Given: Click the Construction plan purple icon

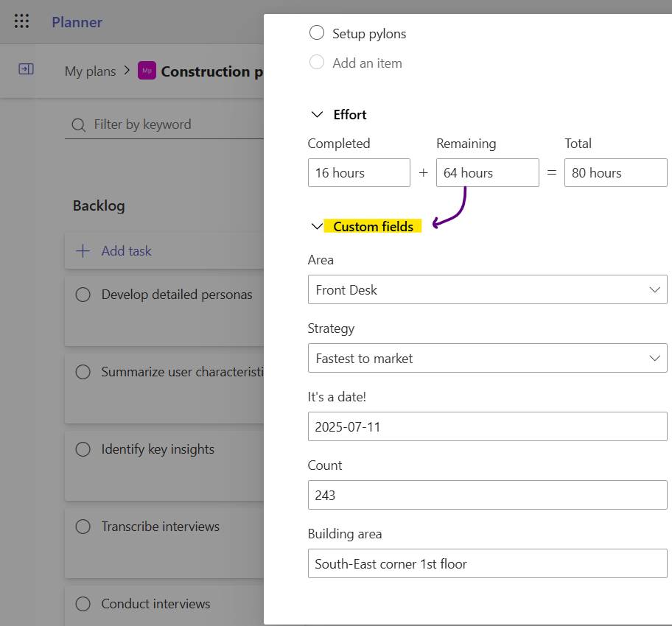Looking at the screenshot, I should click(147, 71).
